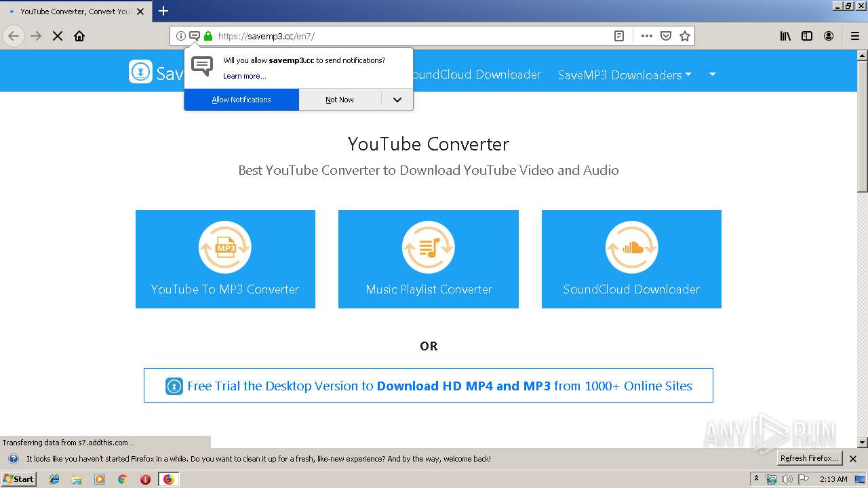Allow notifications from savemp3.cc

click(241, 100)
